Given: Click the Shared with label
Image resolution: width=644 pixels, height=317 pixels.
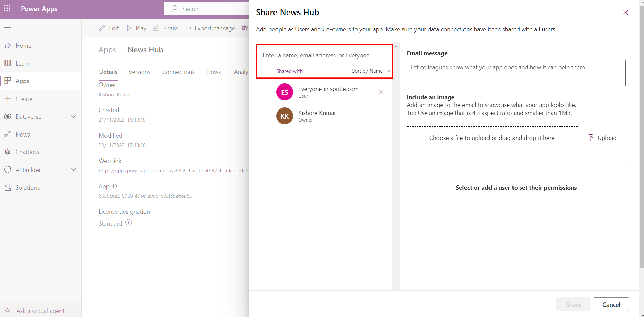Looking at the screenshot, I should pyautogui.click(x=289, y=71).
